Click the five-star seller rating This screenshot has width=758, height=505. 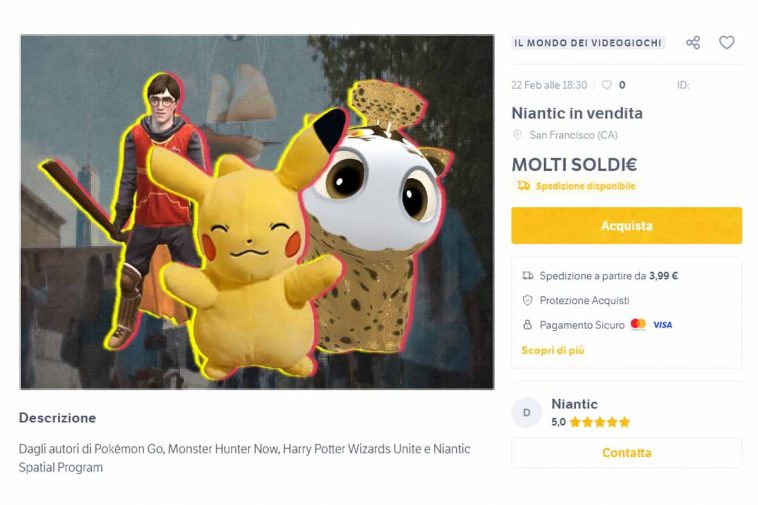[x=599, y=422]
